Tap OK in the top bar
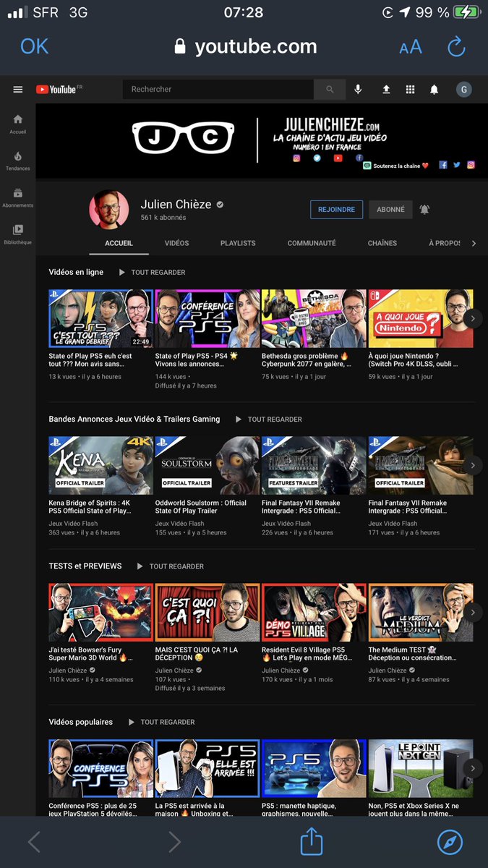Image resolution: width=488 pixels, height=868 pixels. pyautogui.click(x=34, y=46)
